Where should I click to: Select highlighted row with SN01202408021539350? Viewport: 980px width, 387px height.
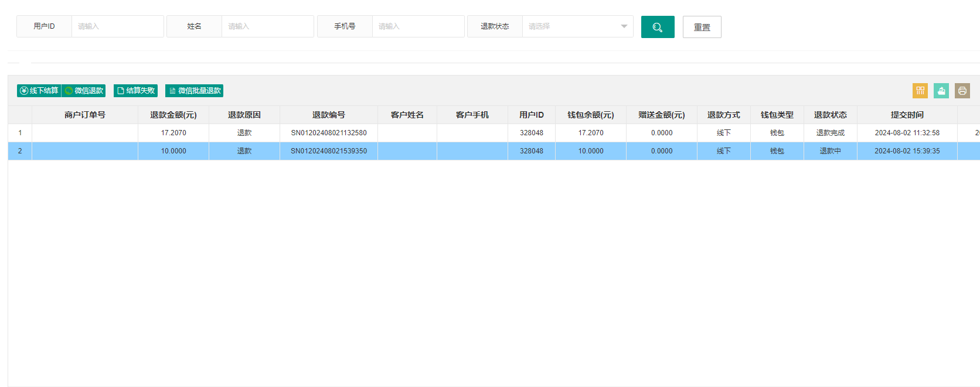pyautogui.click(x=494, y=151)
